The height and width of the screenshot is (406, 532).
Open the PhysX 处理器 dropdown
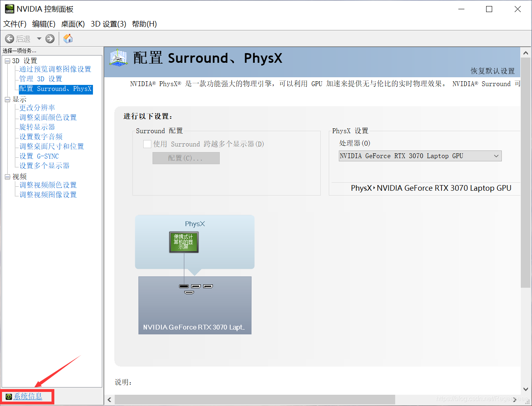tap(420, 156)
